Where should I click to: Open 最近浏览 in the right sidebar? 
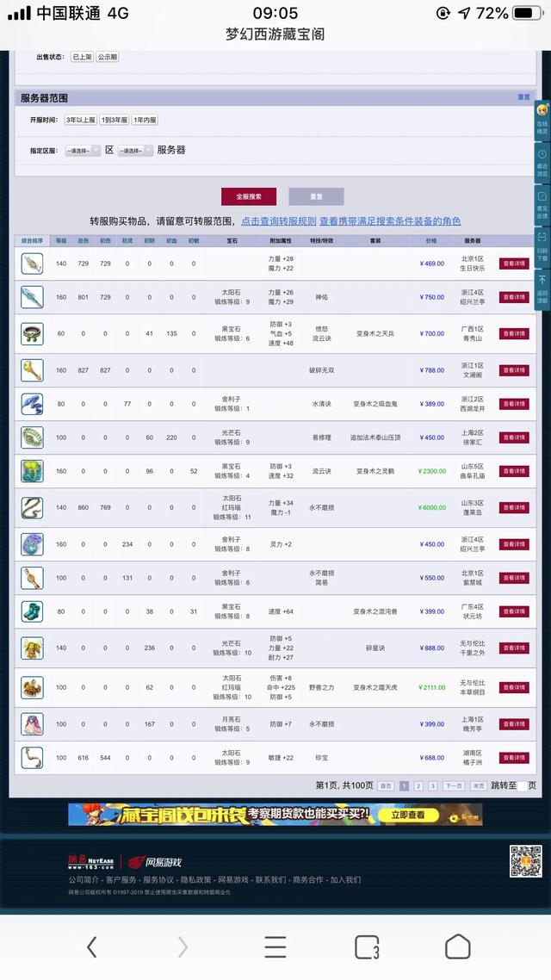coord(542,163)
